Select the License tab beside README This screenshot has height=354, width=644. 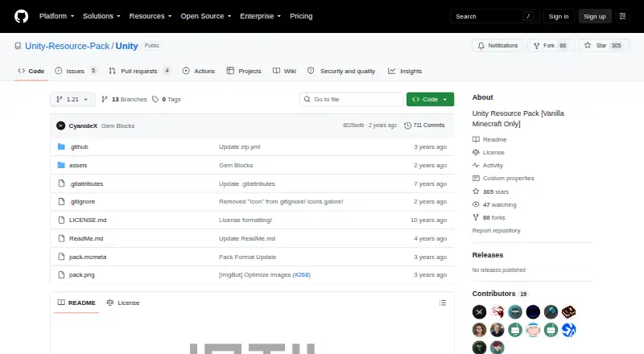tap(123, 303)
